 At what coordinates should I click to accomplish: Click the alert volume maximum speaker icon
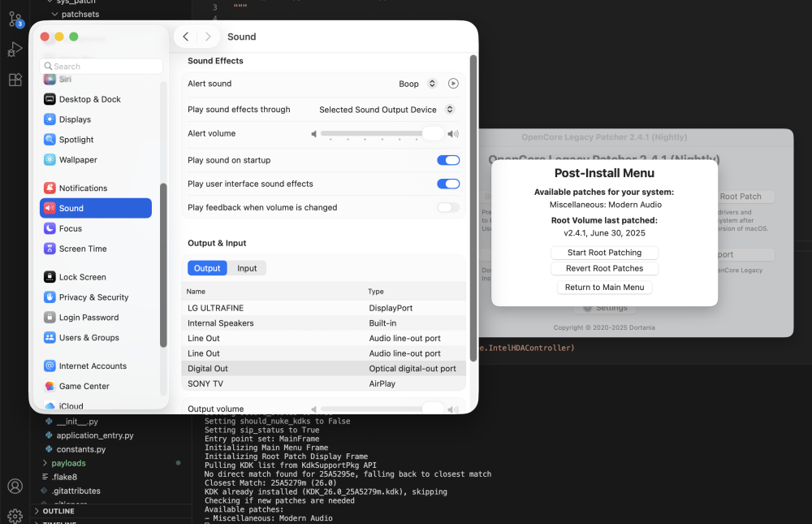(x=453, y=134)
